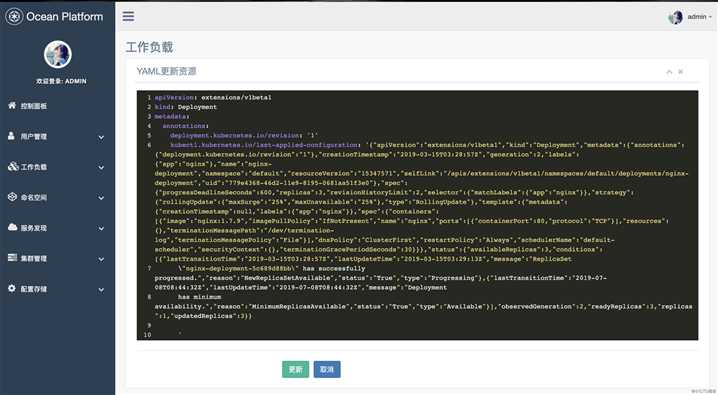718x395 pixels.
Task: Close the YAML更新资源 panel
Action: [x=680, y=71]
